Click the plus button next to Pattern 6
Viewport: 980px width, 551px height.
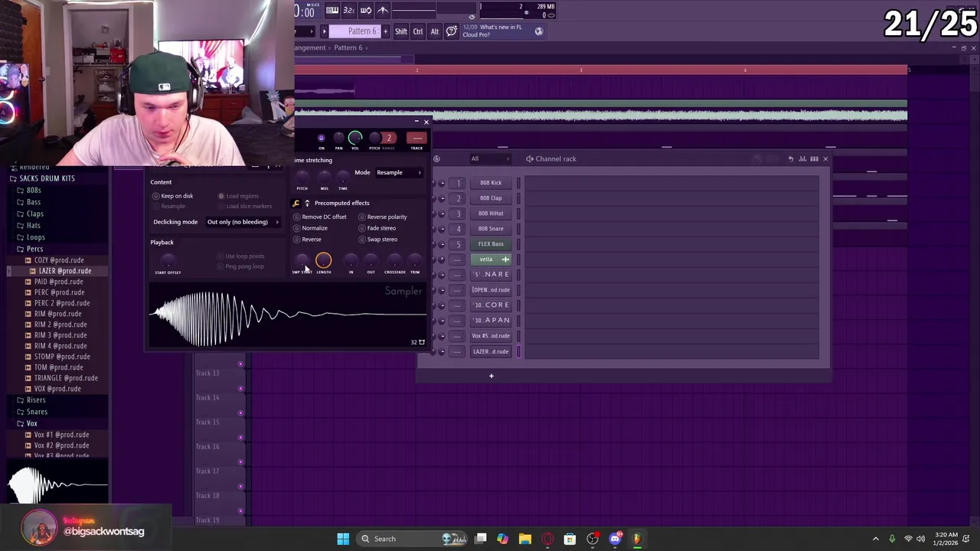click(385, 31)
